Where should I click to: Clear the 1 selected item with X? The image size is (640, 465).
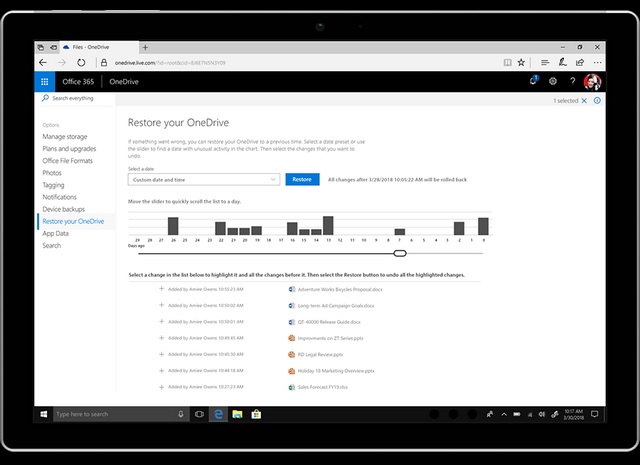(x=584, y=101)
